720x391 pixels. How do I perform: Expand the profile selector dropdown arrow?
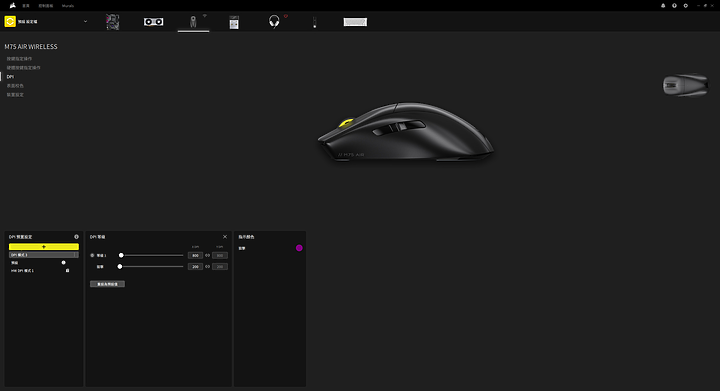coord(85,22)
